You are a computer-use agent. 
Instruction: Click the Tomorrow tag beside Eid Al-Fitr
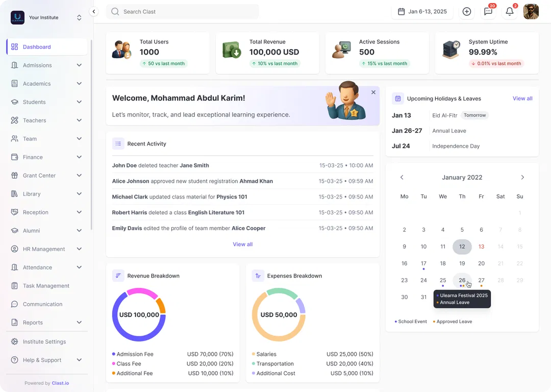(x=475, y=115)
